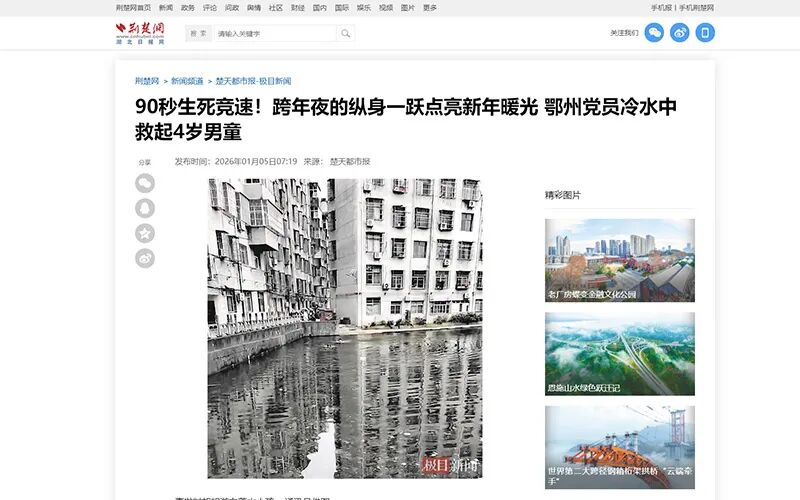Click the Weibo follow icon in header
This screenshot has height=500, width=800.
click(680, 33)
